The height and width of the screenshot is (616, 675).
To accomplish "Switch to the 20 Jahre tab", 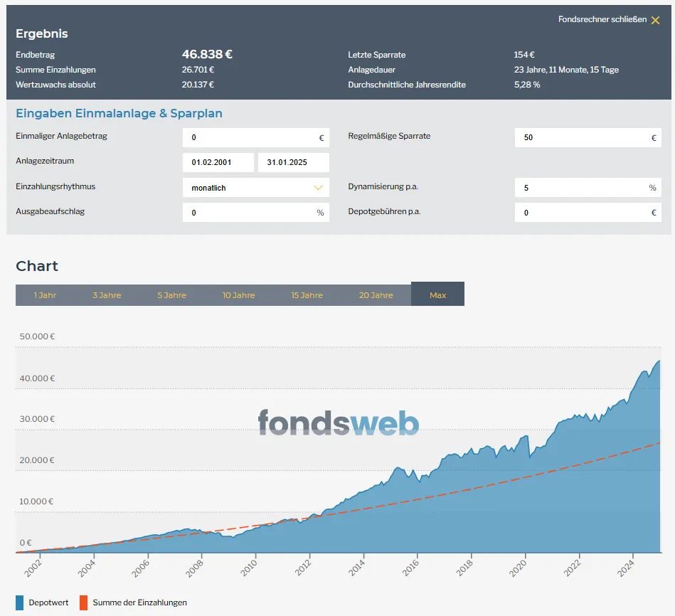I will pos(376,295).
